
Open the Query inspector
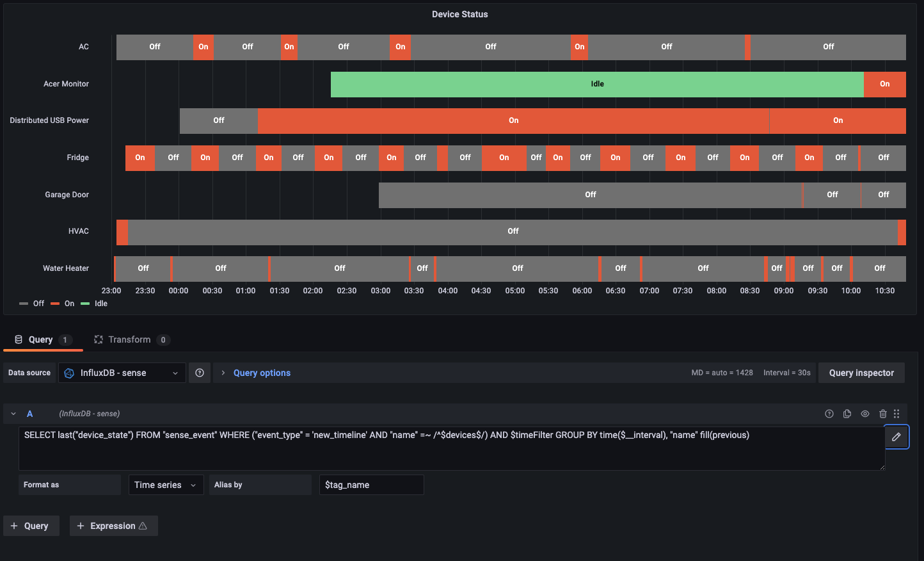[861, 373]
